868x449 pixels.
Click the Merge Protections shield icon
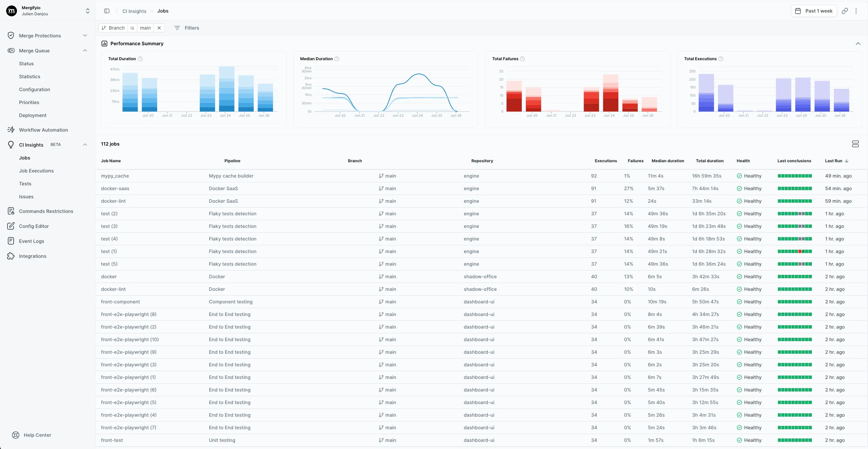(x=11, y=35)
